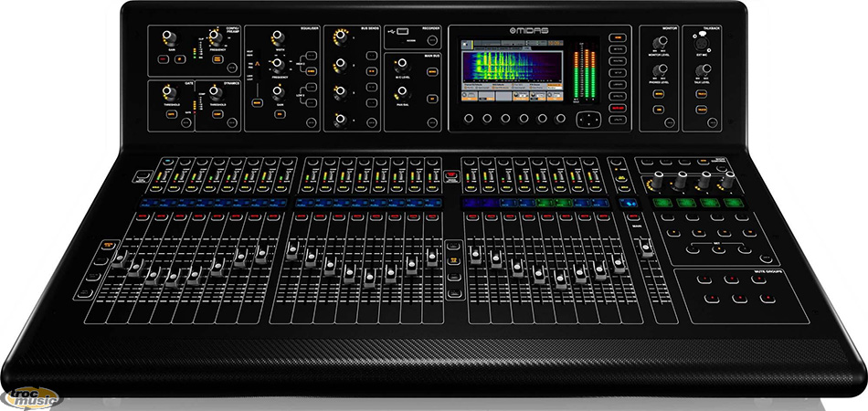Open the Equaliser View button
Screen dimensions: 868x411
click(312, 122)
